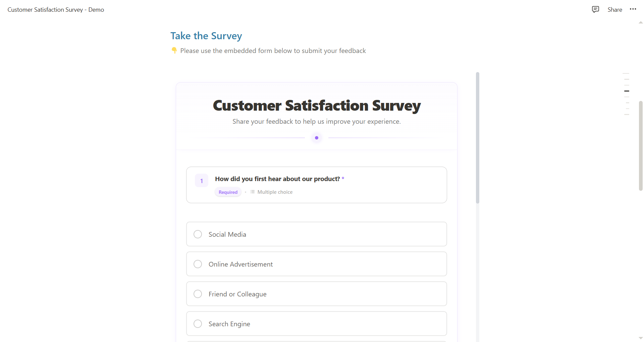Choose the Online Advertisement radio option
Image resolution: width=644 pixels, height=342 pixels.
316,264
